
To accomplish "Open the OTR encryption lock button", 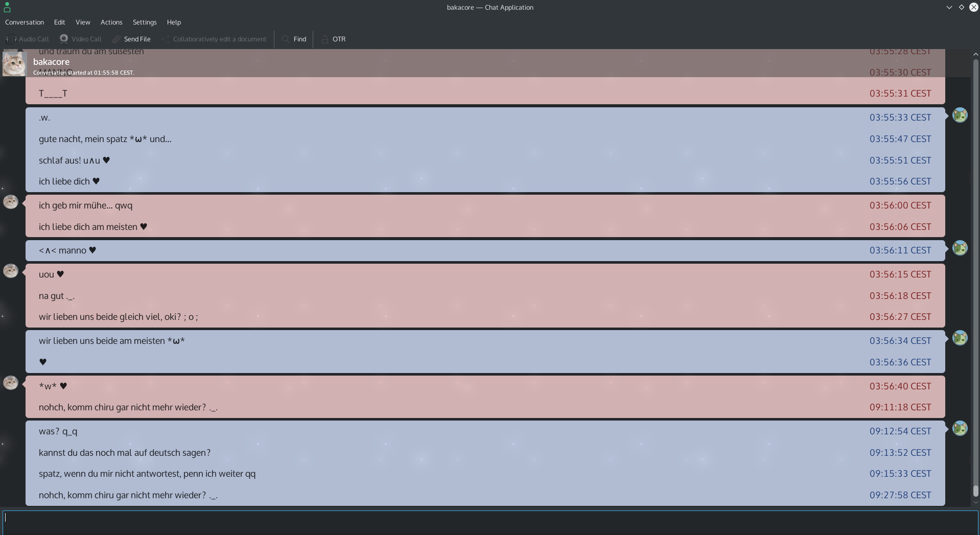I will [x=333, y=39].
